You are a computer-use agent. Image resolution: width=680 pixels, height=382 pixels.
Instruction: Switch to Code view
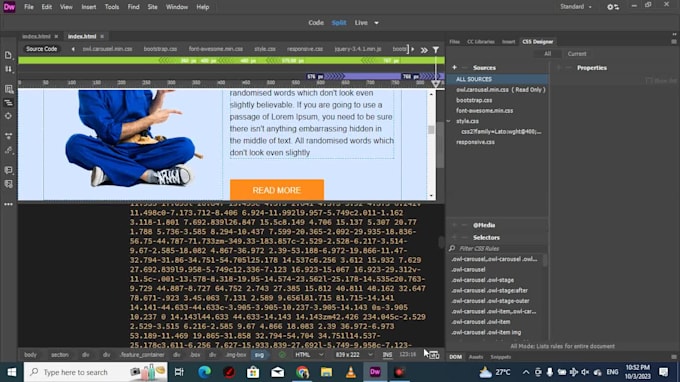(x=316, y=23)
